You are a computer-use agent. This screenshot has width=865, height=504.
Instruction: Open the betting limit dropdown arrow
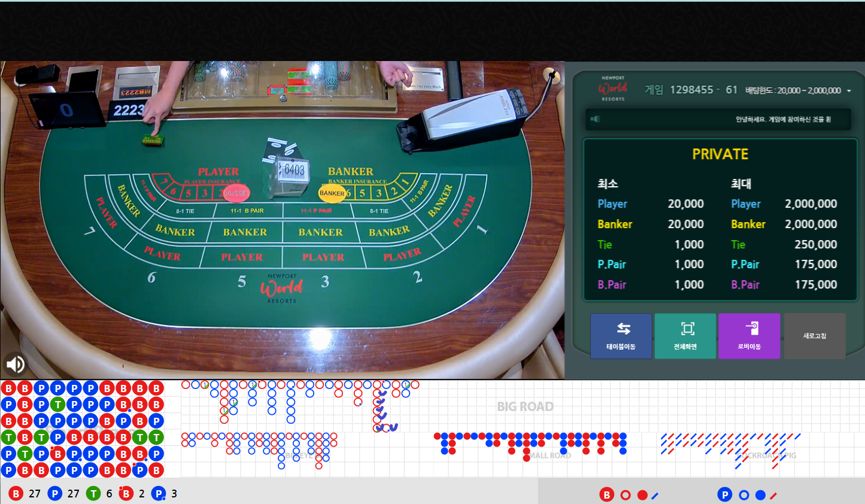[848, 91]
